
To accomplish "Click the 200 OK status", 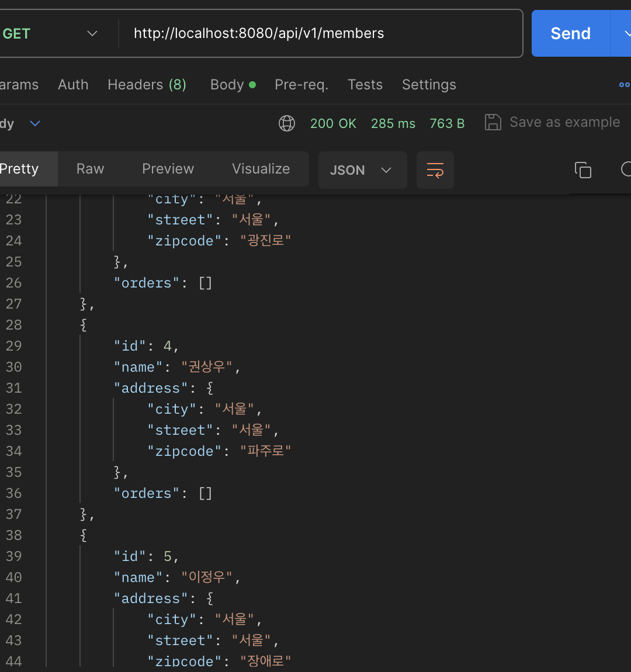I will coord(333,123).
